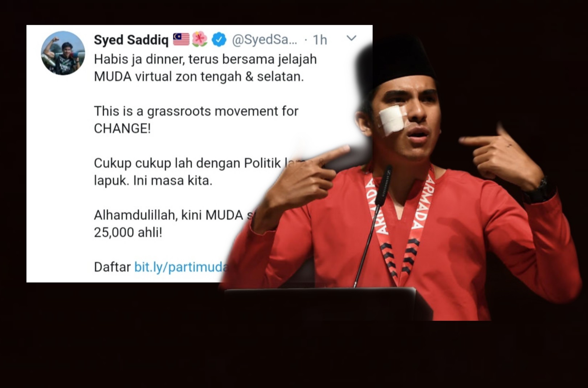The width and height of the screenshot is (588, 388).
Task: Click the blue verified checkmark badge
Action: click(219, 40)
